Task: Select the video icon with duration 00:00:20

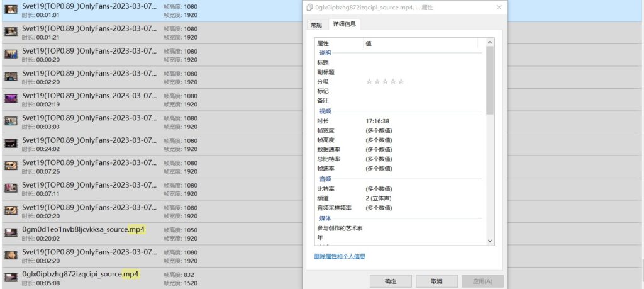Action: pos(11,54)
